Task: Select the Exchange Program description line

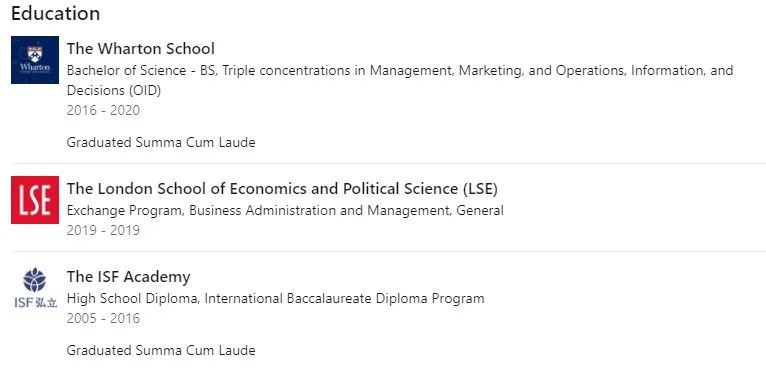Action: point(285,211)
